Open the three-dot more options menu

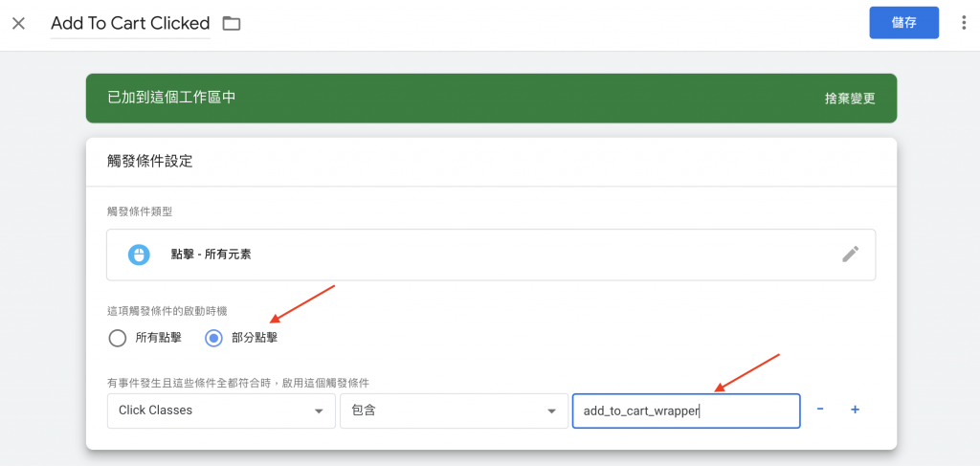point(963,23)
